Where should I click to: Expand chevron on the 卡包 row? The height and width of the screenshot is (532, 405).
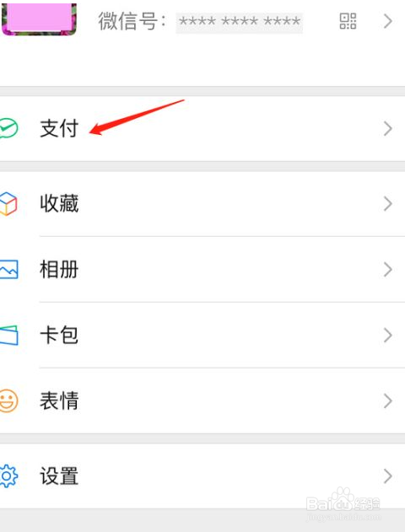[387, 336]
